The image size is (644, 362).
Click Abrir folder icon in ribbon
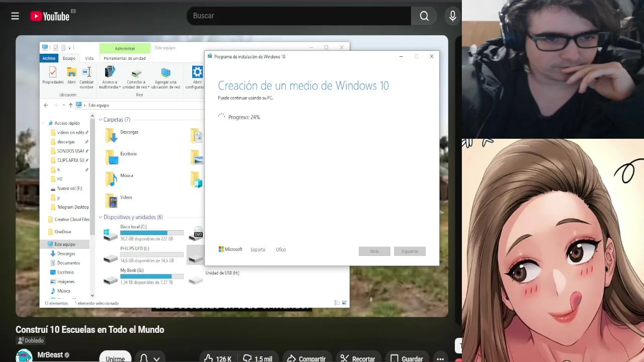(x=71, y=75)
